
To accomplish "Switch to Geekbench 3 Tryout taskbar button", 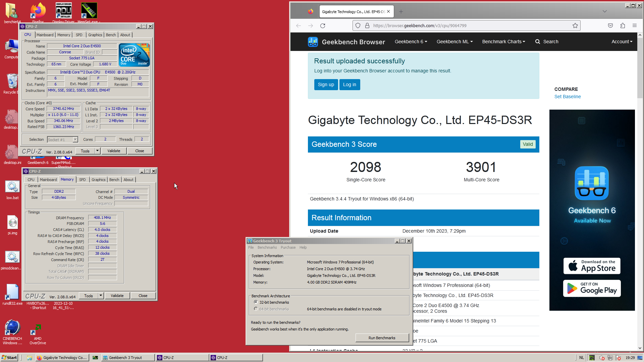I will (x=128, y=358).
